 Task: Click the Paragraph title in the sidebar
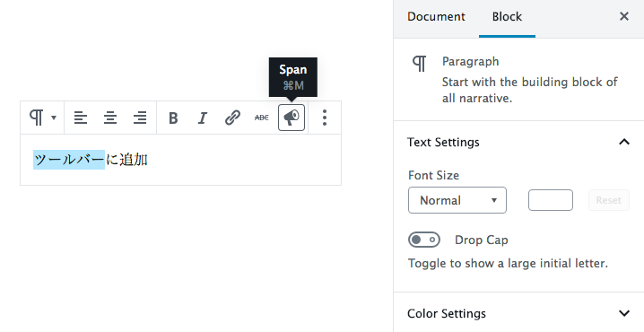click(470, 62)
